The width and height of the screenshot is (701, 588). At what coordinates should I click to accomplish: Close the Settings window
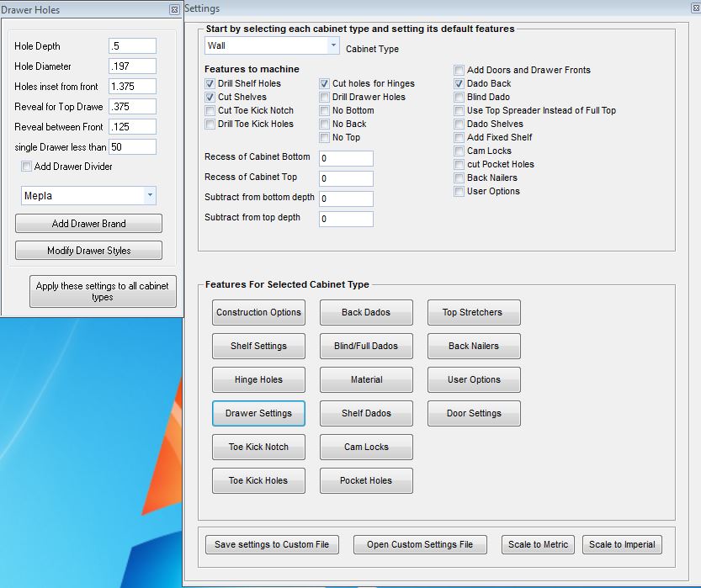pos(696,8)
